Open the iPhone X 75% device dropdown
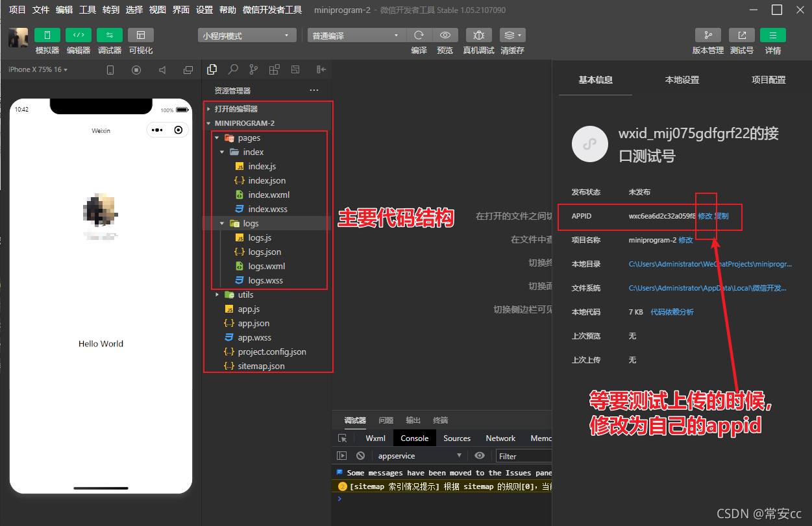This screenshot has width=812, height=526. tap(38, 69)
